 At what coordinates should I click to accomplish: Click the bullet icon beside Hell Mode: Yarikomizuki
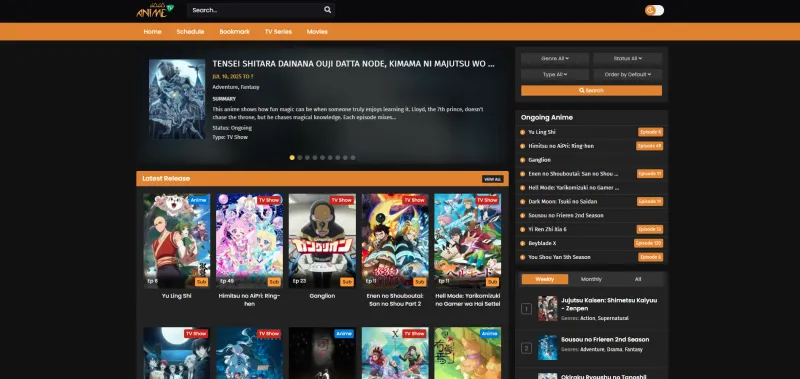pyautogui.click(x=522, y=188)
